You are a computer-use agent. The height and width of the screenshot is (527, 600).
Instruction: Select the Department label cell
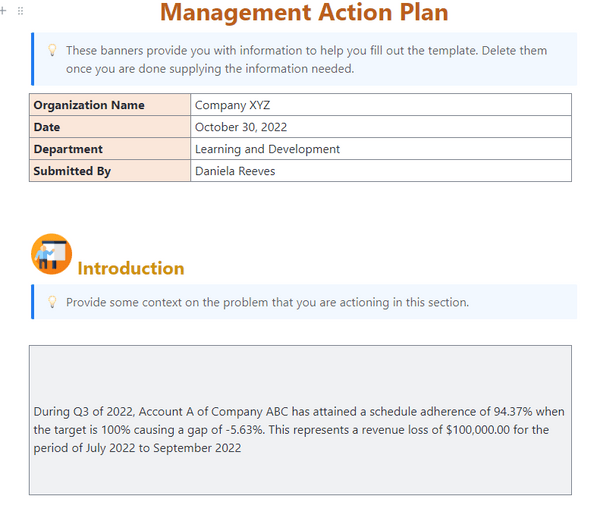click(110, 149)
